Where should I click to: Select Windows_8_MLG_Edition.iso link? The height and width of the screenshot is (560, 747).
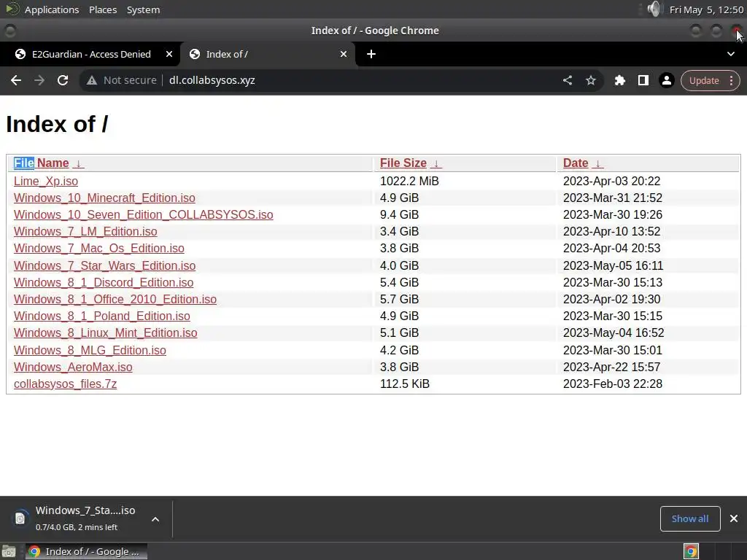[90, 351]
